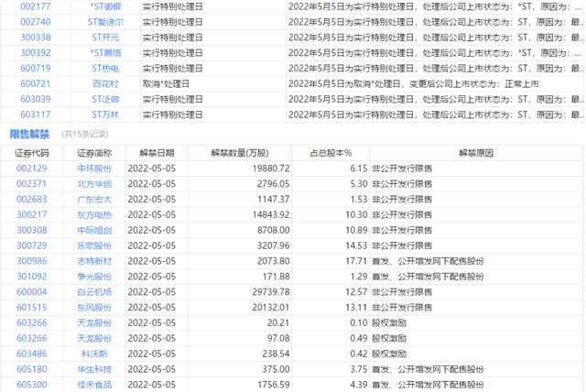Screen dimensions: 586x392
Task: Open stock code 603486 link
Action: [x=32, y=354]
